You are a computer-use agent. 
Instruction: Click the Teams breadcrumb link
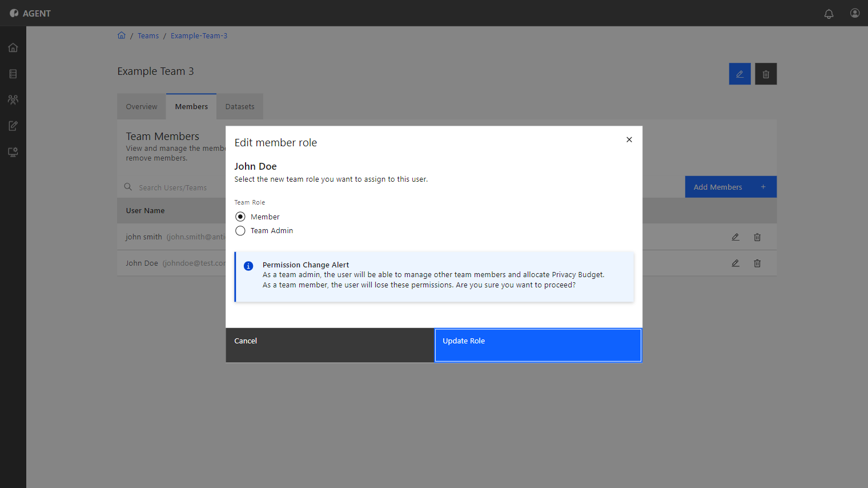(x=148, y=36)
